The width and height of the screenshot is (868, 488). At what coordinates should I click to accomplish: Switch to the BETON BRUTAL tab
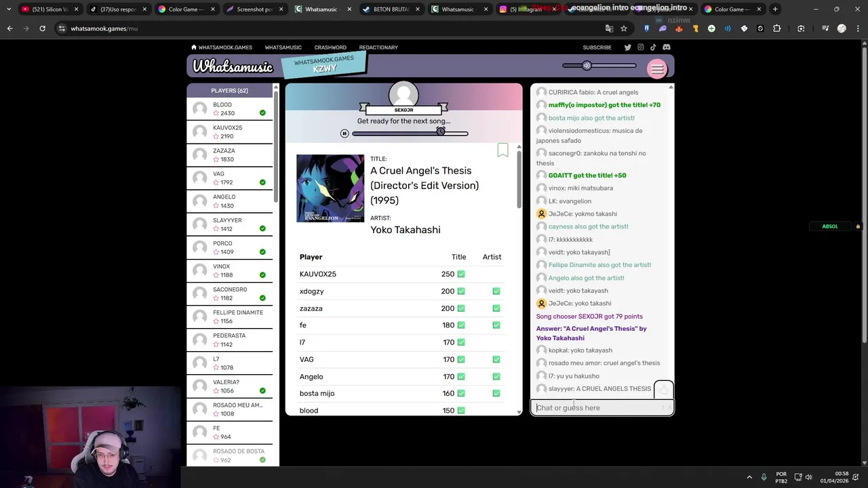391,9
